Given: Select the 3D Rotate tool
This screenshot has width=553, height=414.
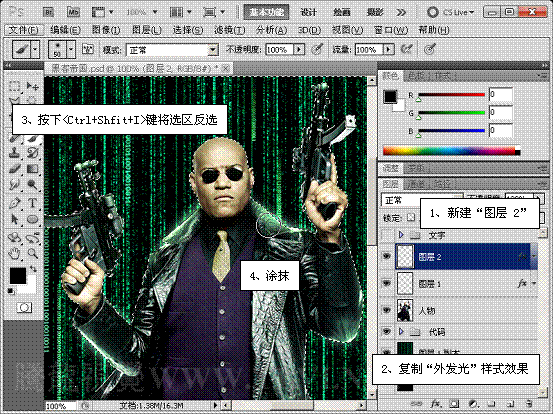Looking at the screenshot, I should (x=14, y=238).
